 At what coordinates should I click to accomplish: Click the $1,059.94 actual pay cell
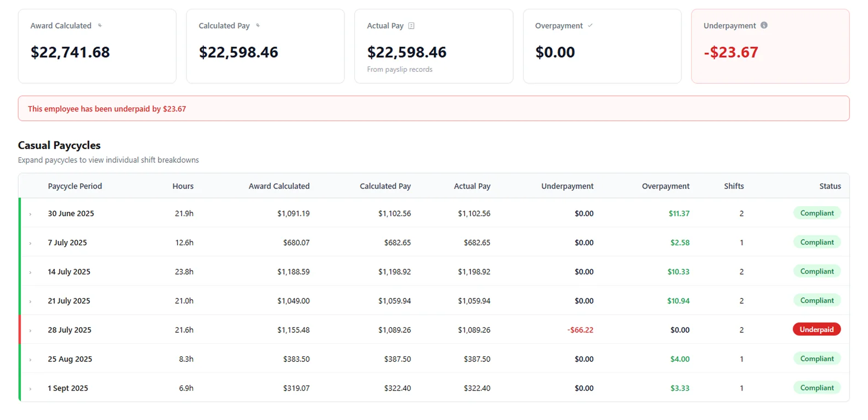[474, 301]
